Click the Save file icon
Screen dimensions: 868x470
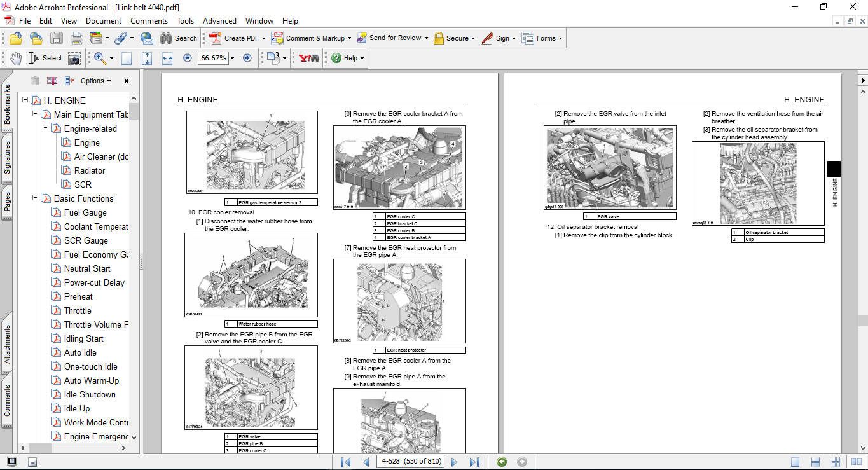click(57, 38)
